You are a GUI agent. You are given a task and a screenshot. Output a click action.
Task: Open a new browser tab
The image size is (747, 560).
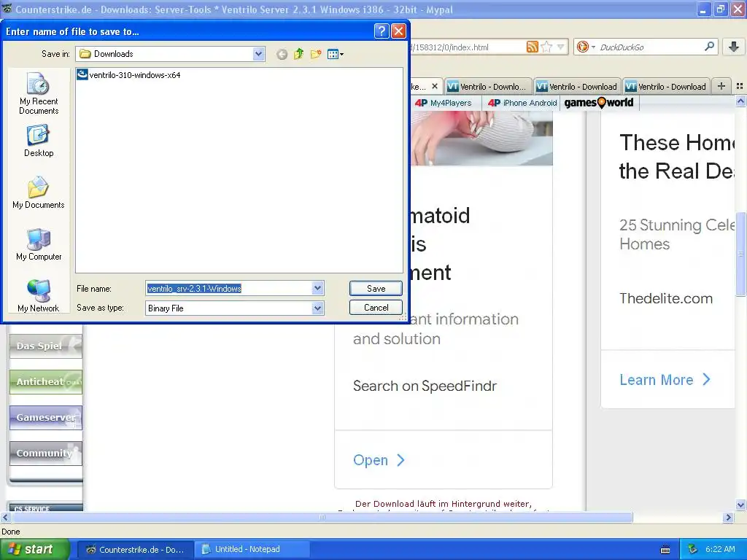(x=721, y=86)
